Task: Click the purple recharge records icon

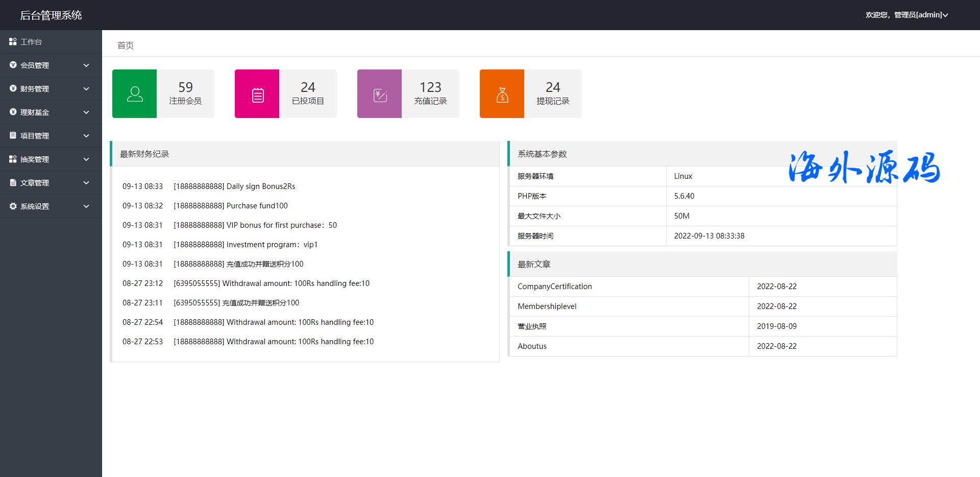Action: tap(380, 95)
